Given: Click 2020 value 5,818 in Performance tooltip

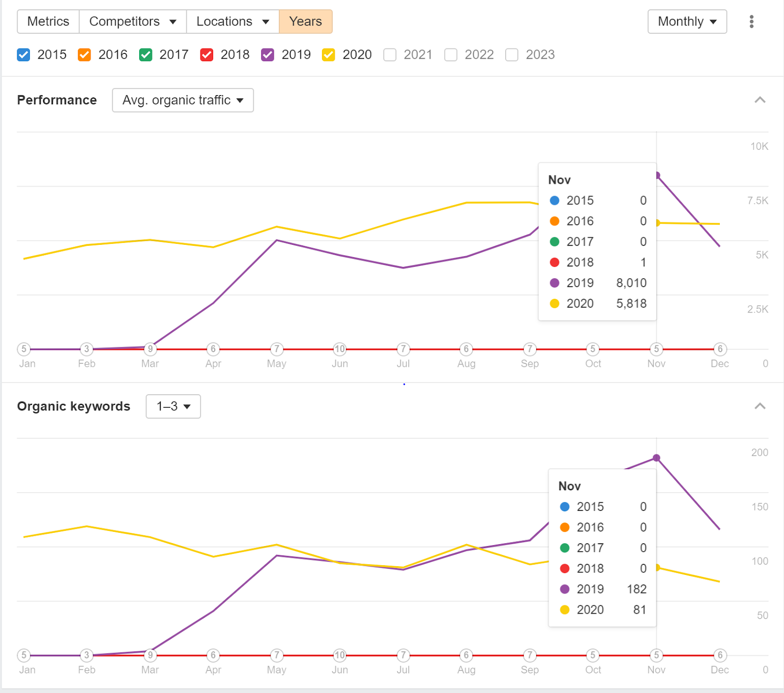Looking at the screenshot, I should [631, 304].
